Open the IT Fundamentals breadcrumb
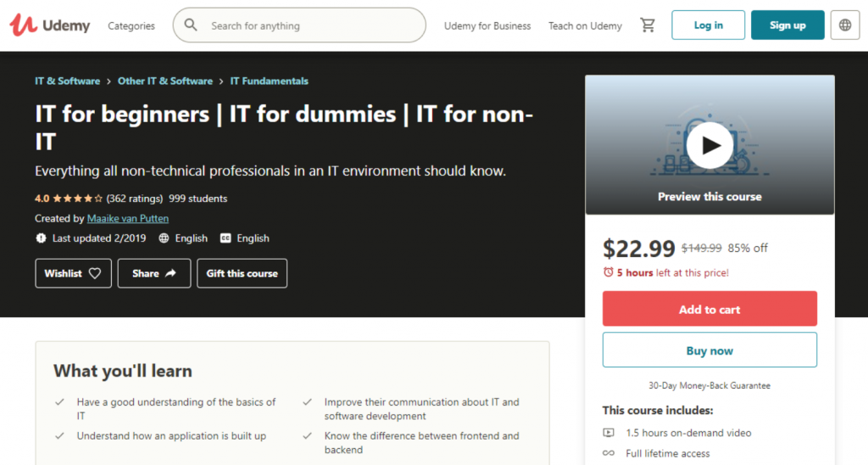This screenshot has height=465, width=868. point(270,81)
